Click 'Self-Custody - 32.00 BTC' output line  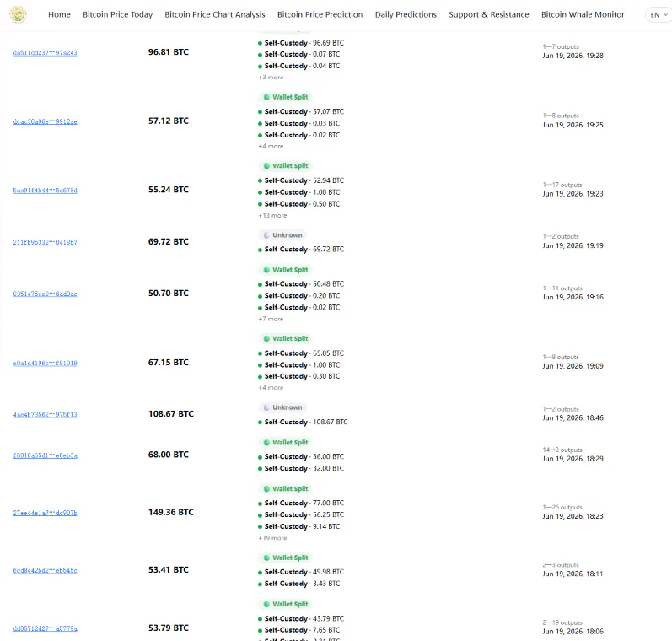(301, 468)
